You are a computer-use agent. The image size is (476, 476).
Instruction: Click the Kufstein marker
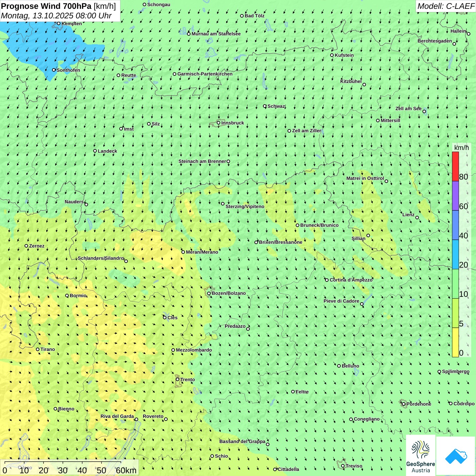[x=332, y=55]
